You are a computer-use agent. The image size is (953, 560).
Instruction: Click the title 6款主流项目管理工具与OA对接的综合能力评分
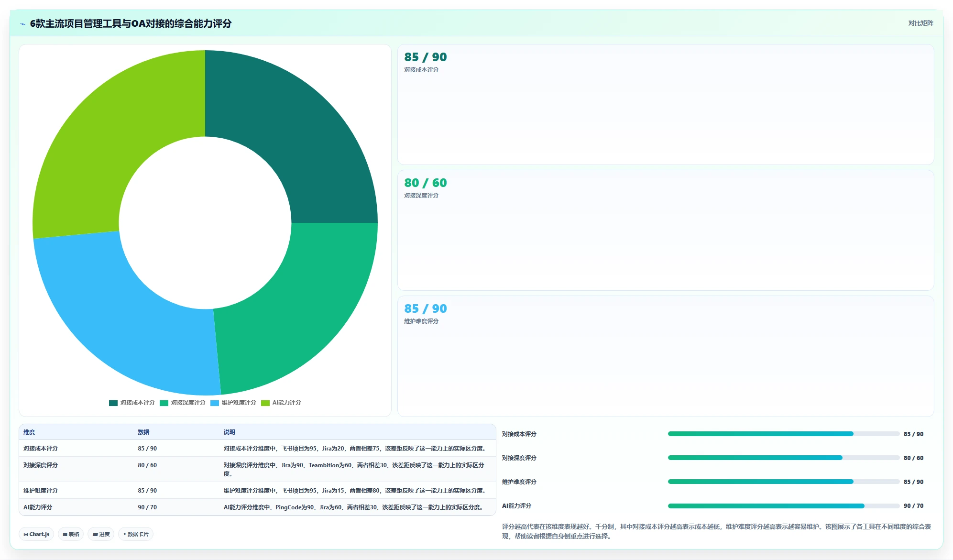[131, 23]
